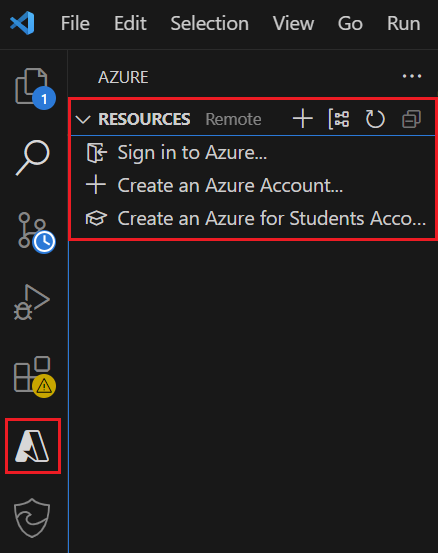Open the Search view icon

pyautogui.click(x=33, y=157)
